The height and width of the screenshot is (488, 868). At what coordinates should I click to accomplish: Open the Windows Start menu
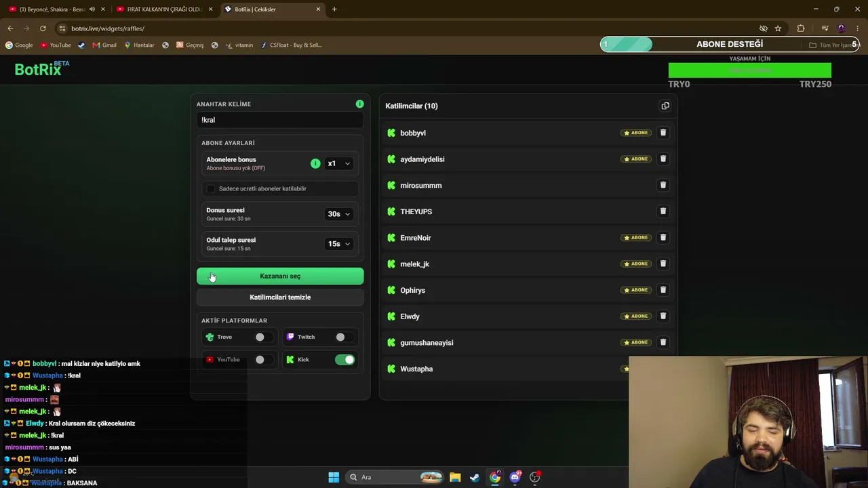pos(334,477)
